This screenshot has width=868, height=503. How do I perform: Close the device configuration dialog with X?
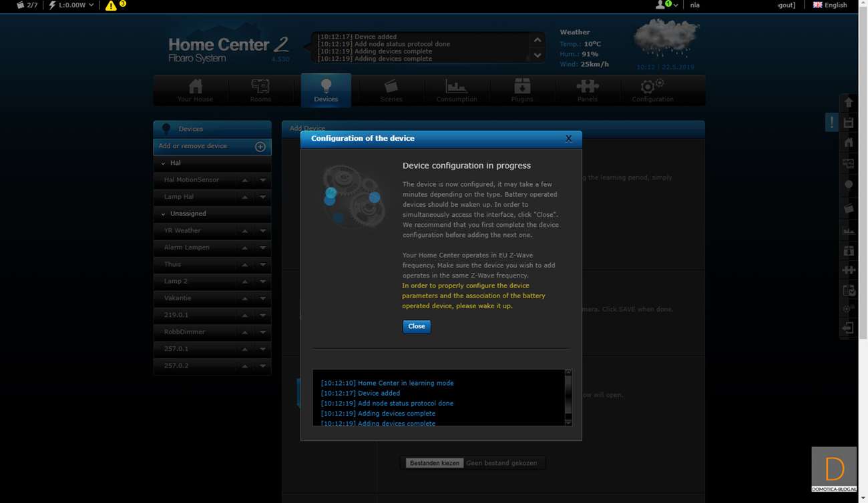(569, 139)
